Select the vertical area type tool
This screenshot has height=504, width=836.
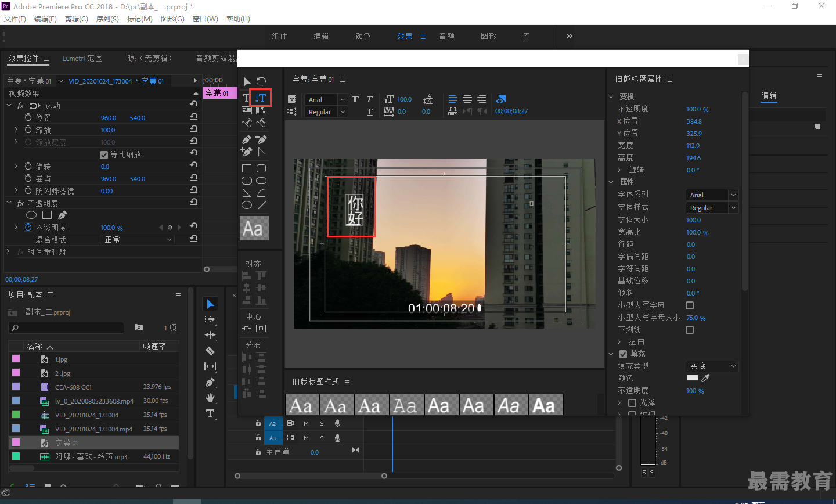[x=261, y=110]
